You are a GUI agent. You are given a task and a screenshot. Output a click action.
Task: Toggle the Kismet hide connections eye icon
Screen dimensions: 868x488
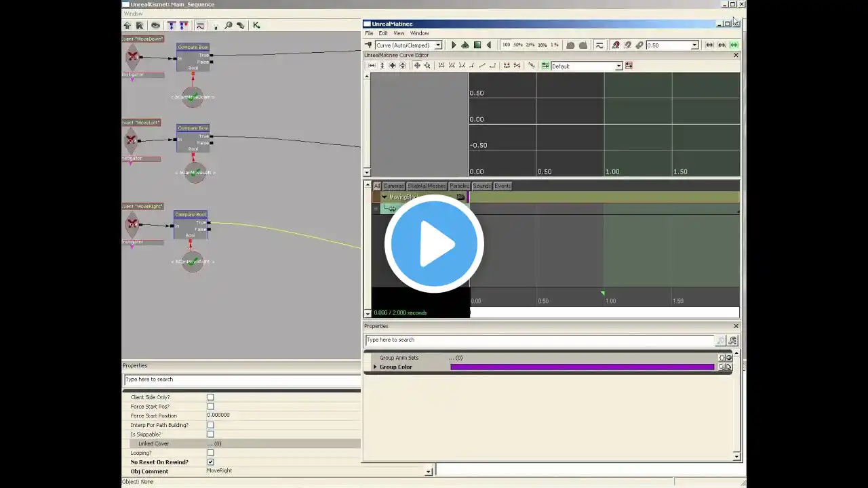(155, 25)
